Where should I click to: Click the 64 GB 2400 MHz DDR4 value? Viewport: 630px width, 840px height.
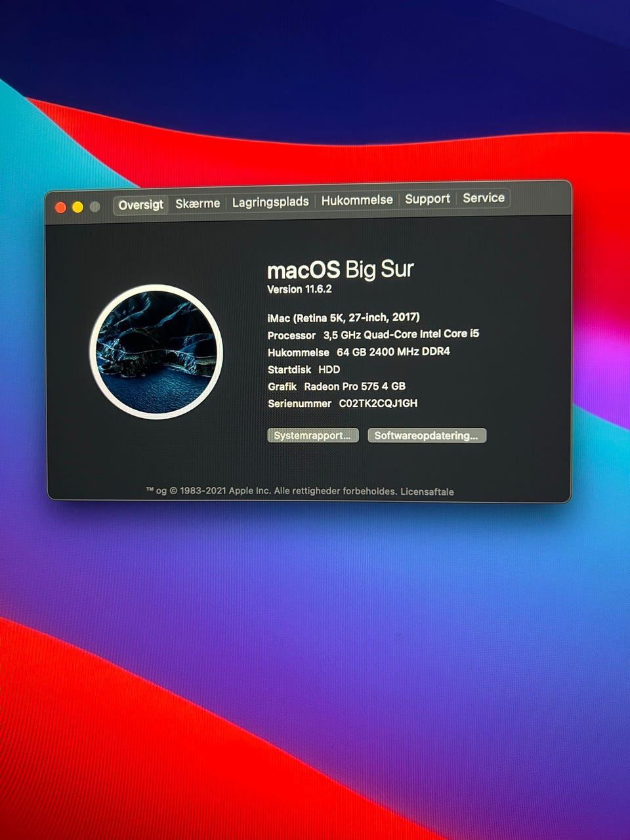[393, 352]
